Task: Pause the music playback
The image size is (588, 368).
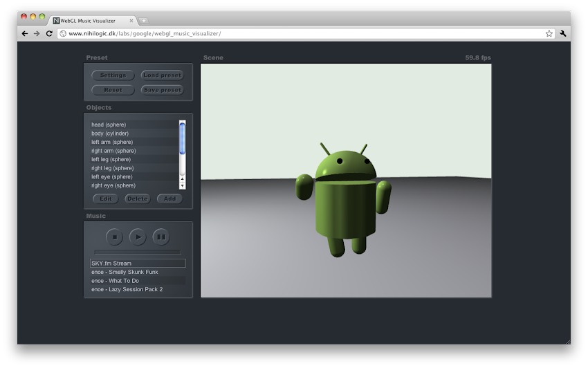Action: [x=160, y=237]
